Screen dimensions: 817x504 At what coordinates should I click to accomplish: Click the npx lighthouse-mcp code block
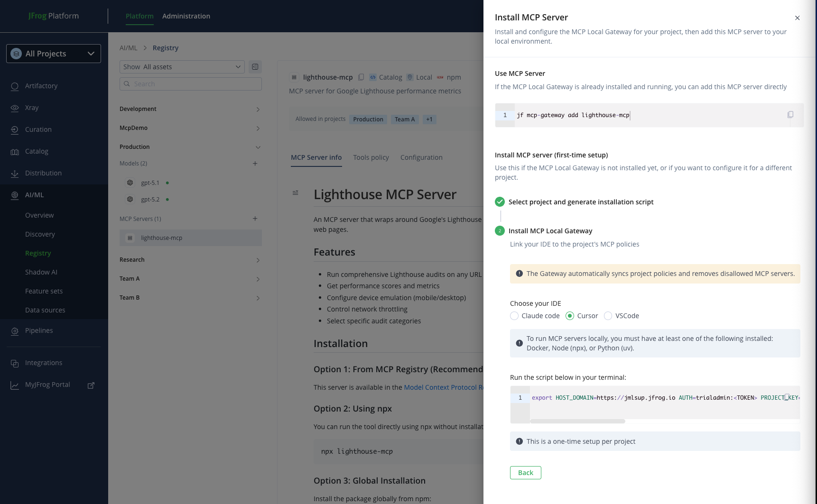point(399,451)
